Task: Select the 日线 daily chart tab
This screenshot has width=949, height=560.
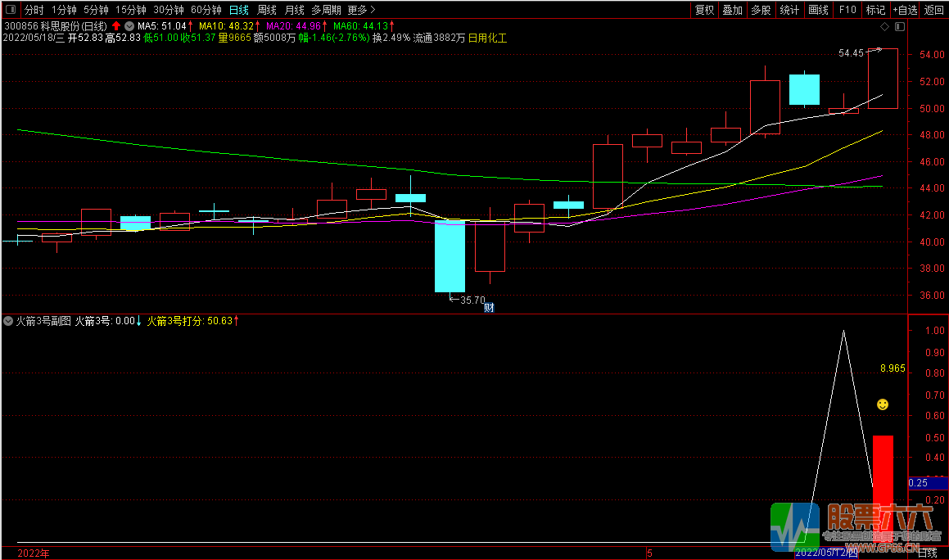Action: [x=239, y=10]
